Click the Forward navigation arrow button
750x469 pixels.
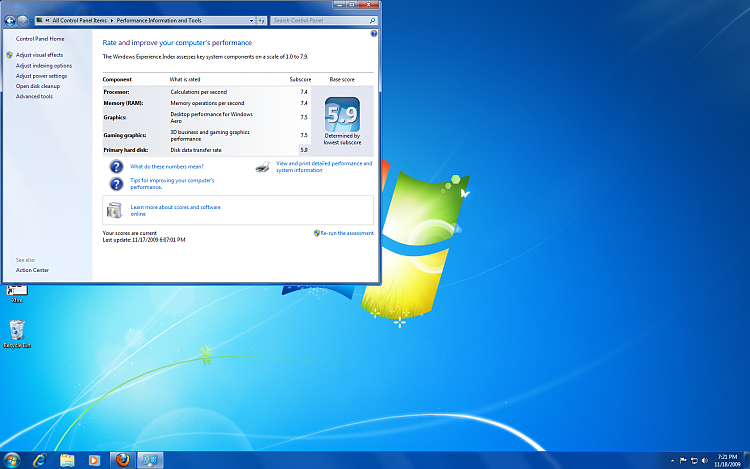22,21
